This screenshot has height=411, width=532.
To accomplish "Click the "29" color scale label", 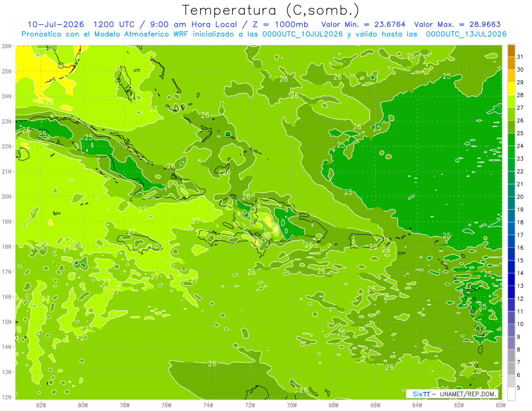I will pos(520,82).
